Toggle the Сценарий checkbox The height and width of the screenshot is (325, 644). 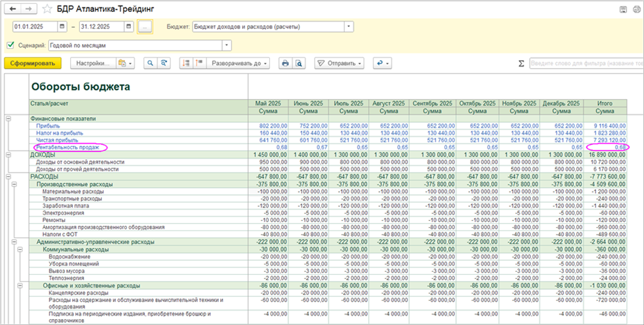coord(10,45)
